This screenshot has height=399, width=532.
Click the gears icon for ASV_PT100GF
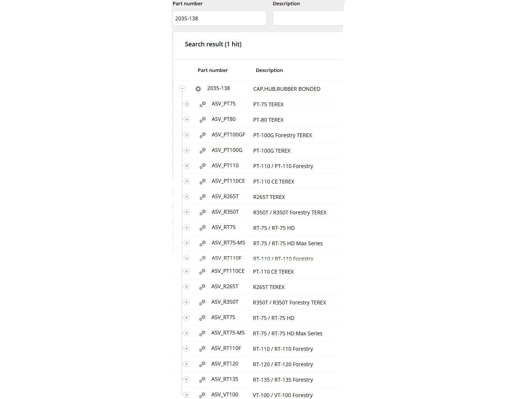(x=203, y=135)
